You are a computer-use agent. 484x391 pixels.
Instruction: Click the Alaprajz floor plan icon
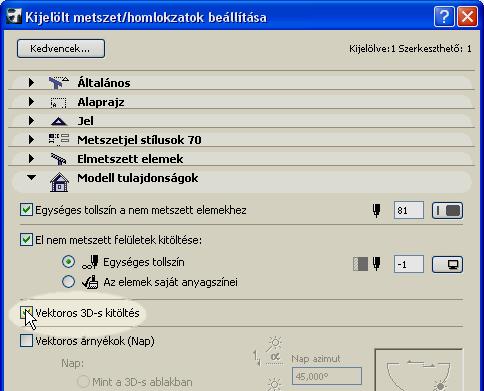pos(58,103)
